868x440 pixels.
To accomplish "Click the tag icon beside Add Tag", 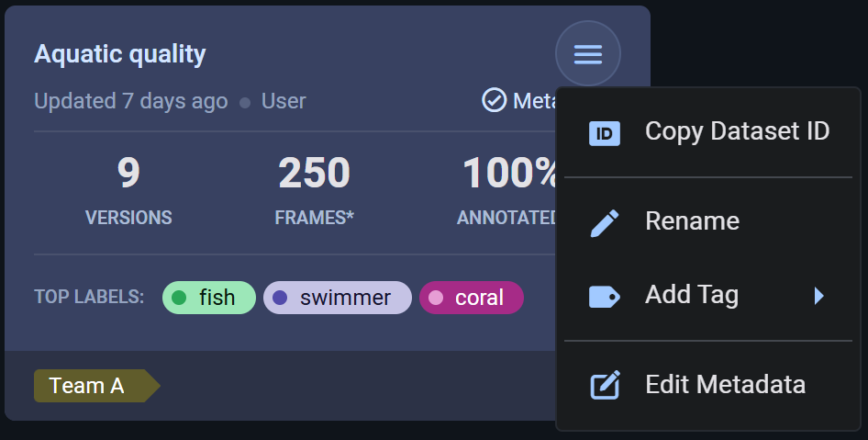I will [604, 296].
